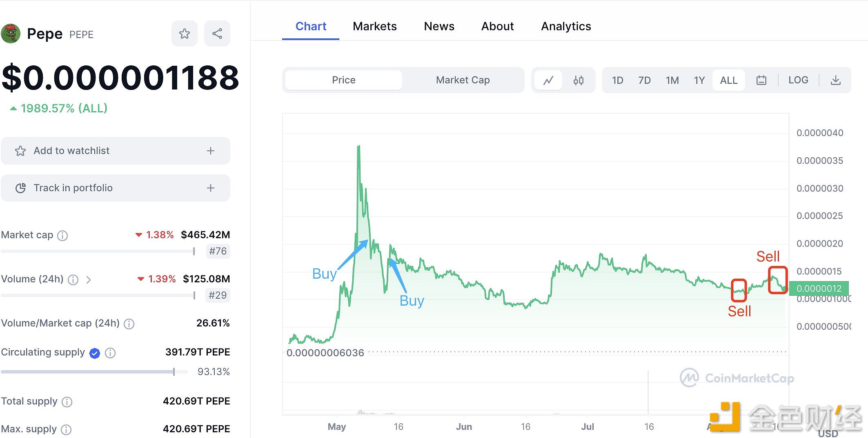Click the PEPE ticker symbol text
Image resolution: width=868 pixels, height=438 pixels.
click(x=81, y=35)
